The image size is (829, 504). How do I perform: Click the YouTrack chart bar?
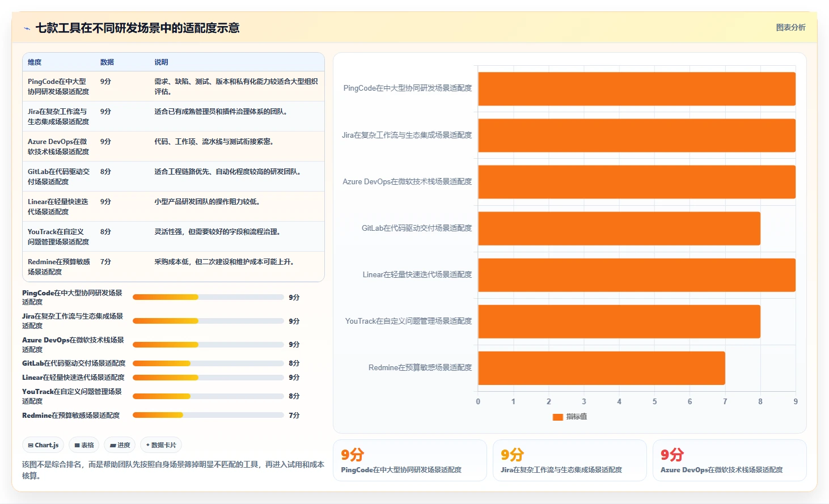pyautogui.click(x=619, y=321)
